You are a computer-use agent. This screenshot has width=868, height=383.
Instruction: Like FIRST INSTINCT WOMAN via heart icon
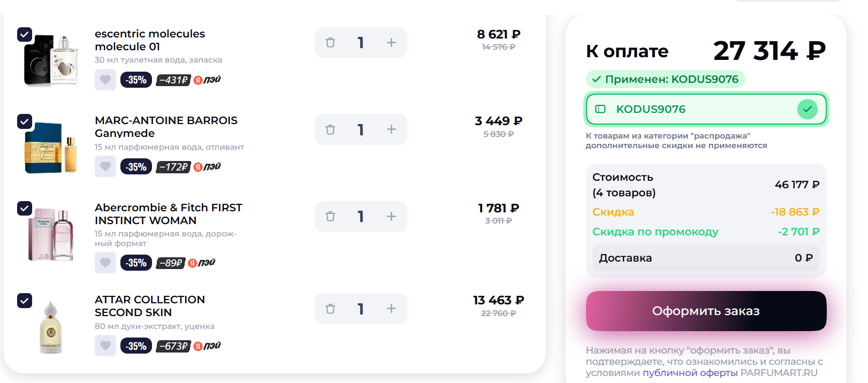[105, 263]
